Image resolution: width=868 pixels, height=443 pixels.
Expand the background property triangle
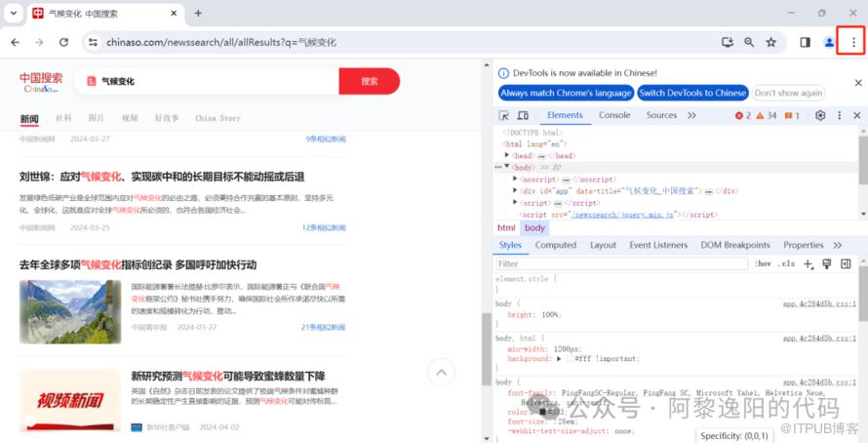[x=559, y=358]
